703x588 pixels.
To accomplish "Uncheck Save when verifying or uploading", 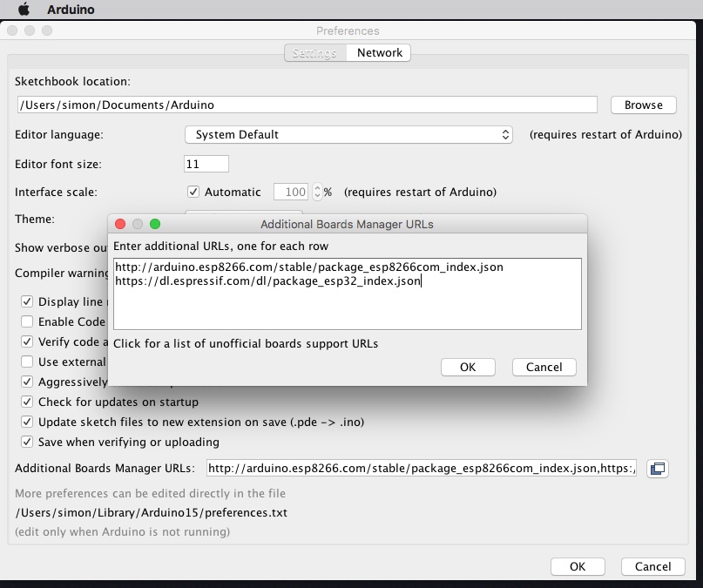I will (x=27, y=442).
